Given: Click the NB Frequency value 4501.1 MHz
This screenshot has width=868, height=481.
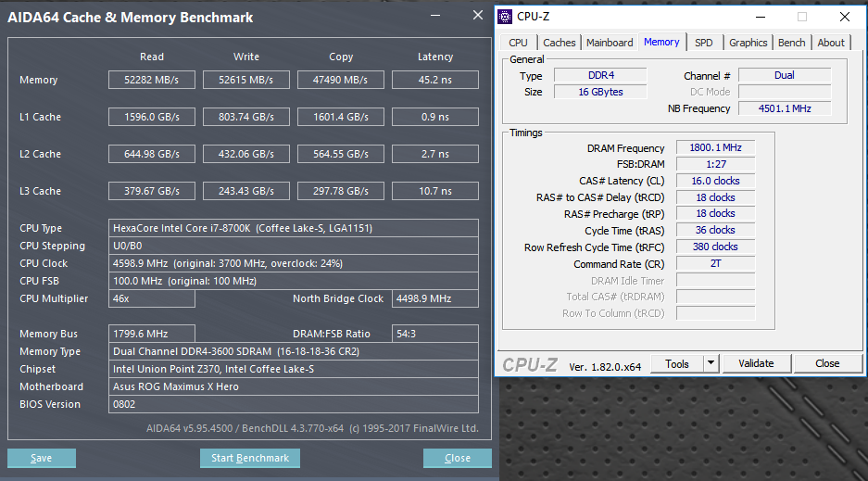Looking at the screenshot, I should coord(785,108).
